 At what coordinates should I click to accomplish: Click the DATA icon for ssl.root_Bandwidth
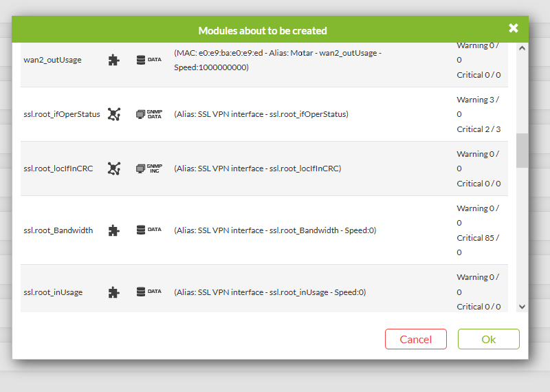(x=149, y=230)
